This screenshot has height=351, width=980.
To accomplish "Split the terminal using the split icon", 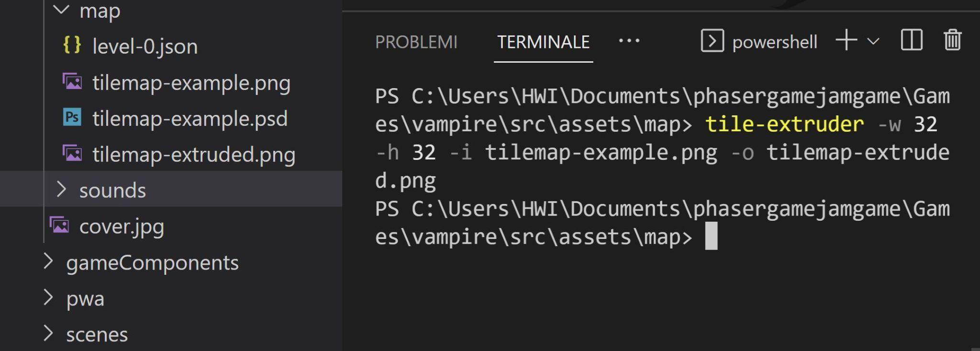I will 911,40.
